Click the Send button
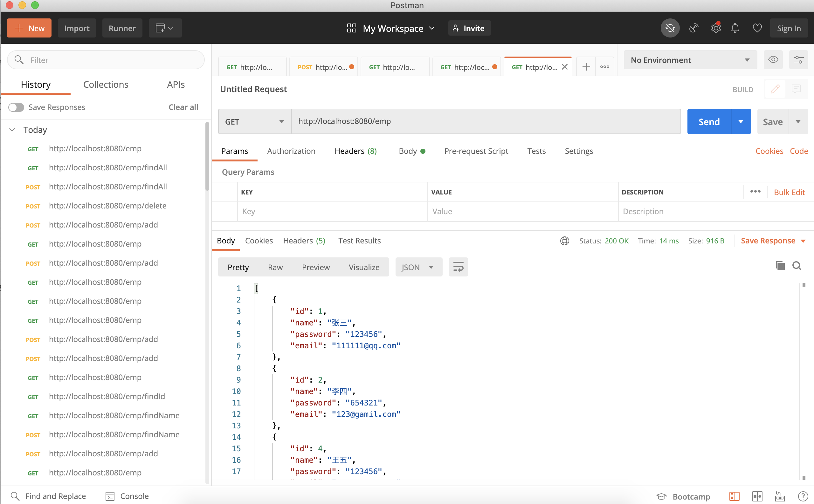This screenshot has width=814, height=504. pos(709,121)
